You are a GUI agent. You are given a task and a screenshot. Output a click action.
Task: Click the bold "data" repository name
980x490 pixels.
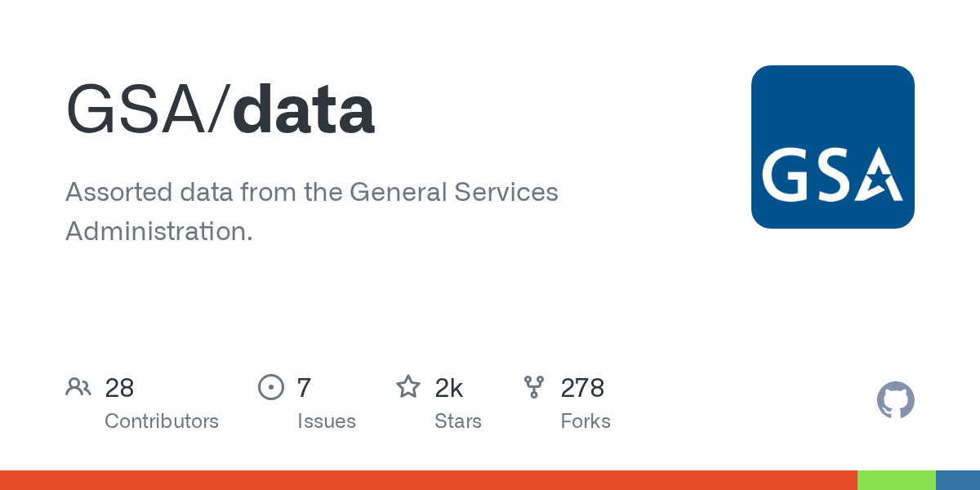tap(304, 110)
